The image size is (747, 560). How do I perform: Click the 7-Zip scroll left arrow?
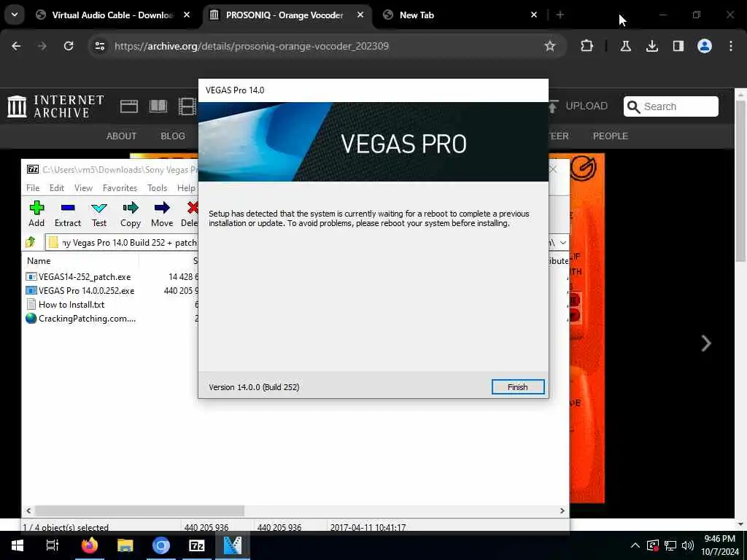[28, 510]
